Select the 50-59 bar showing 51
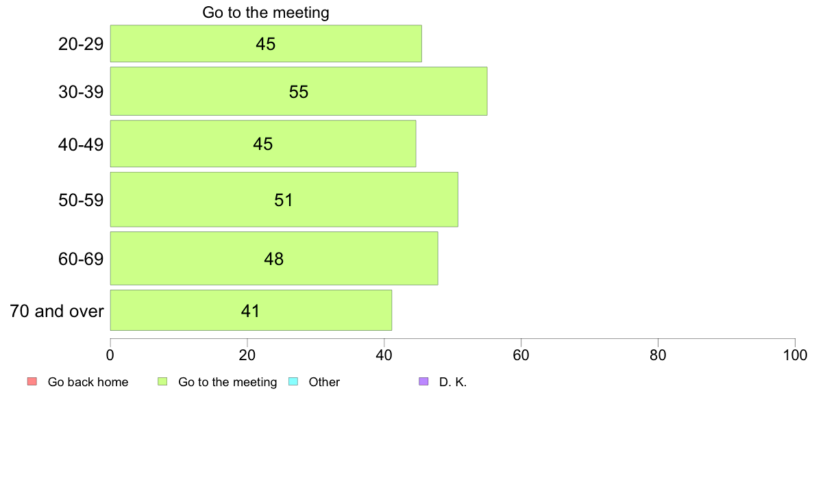Image resolution: width=814 pixels, height=504 pixels. [284, 200]
